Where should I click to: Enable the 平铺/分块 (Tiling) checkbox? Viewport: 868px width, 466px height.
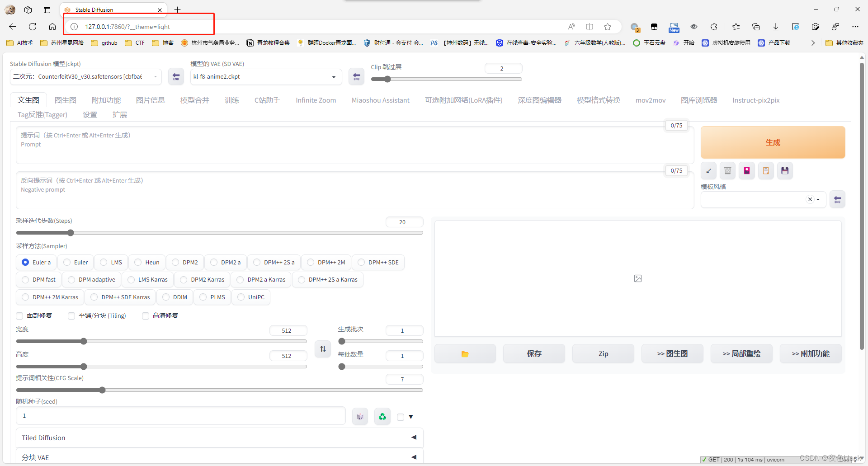pos(71,316)
